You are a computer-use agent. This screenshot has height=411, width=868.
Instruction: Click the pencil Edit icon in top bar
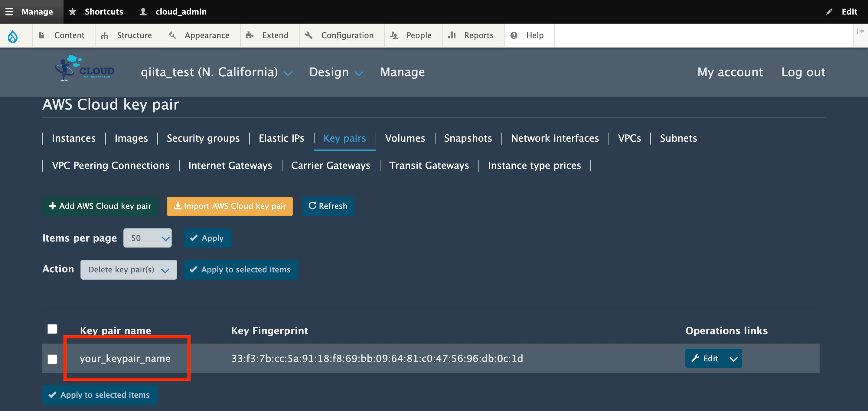pos(829,12)
